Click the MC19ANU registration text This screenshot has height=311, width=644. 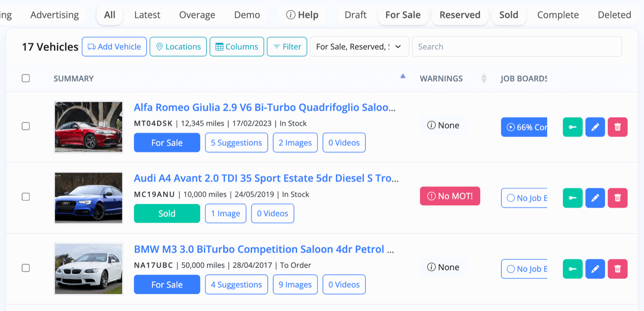tap(154, 194)
